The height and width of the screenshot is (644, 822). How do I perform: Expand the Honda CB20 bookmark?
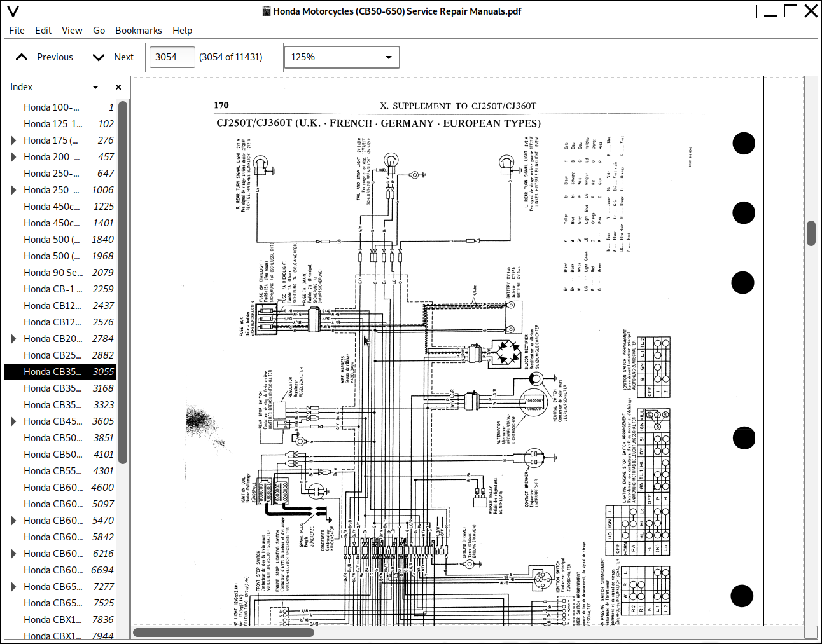click(13, 339)
